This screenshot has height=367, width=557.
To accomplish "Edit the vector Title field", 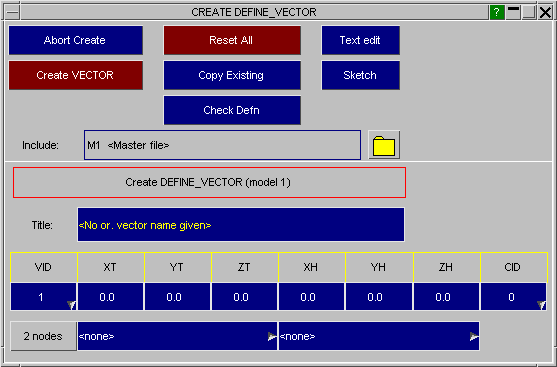I will [x=241, y=225].
